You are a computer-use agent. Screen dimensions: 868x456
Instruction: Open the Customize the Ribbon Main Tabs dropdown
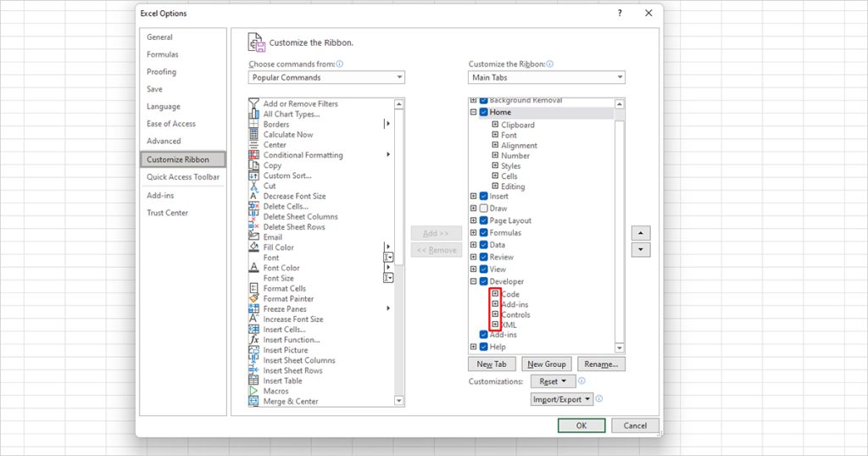tap(547, 77)
